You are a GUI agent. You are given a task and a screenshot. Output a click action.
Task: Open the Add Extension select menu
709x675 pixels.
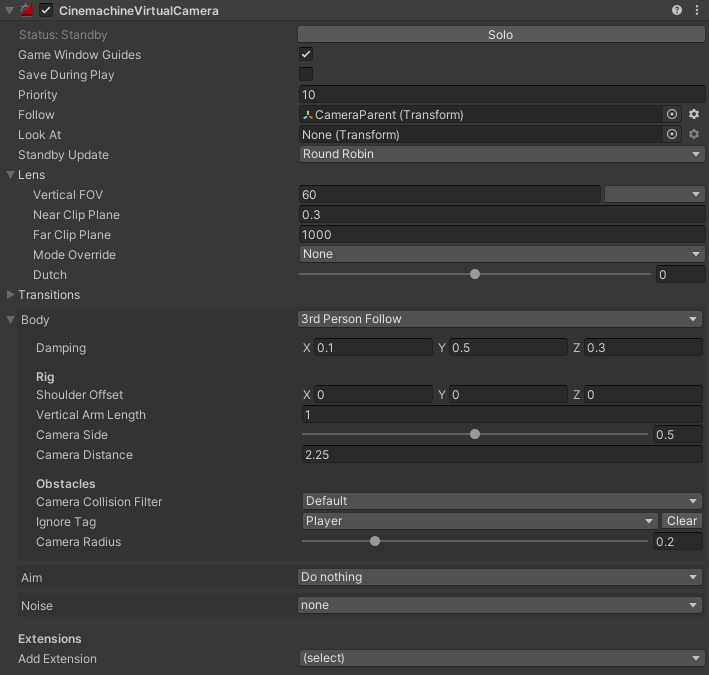tap(501, 658)
